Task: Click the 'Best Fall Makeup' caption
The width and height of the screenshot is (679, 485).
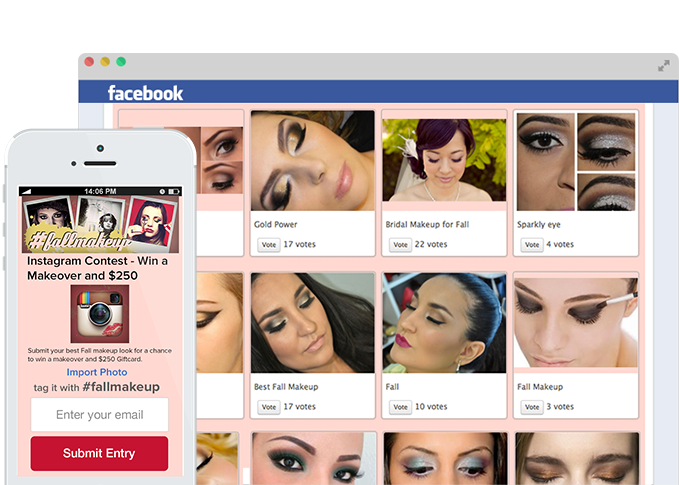Action: pos(286,387)
